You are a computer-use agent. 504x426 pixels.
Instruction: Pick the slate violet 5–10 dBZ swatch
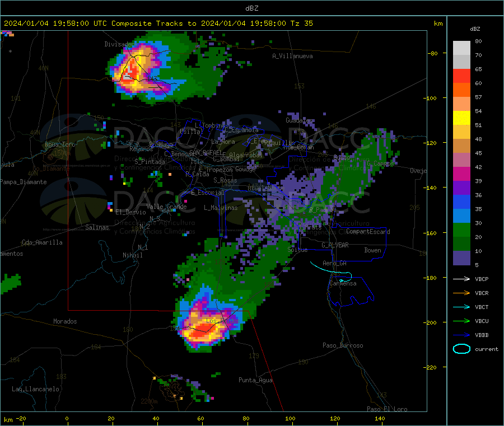461,258
